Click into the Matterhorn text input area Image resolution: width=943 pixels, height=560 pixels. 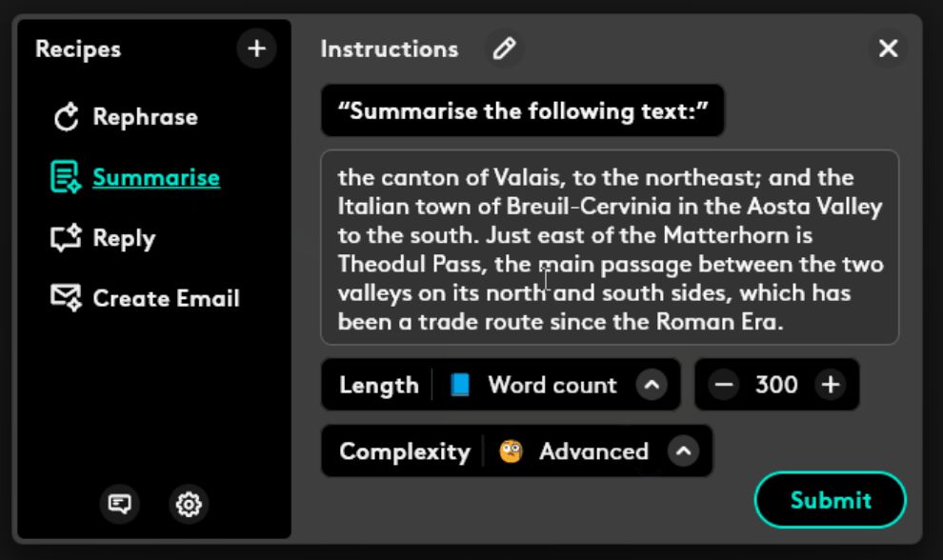click(x=610, y=248)
